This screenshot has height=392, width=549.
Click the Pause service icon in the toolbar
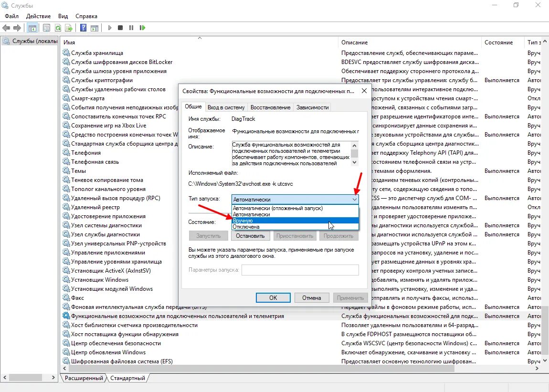(x=131, y=28)
